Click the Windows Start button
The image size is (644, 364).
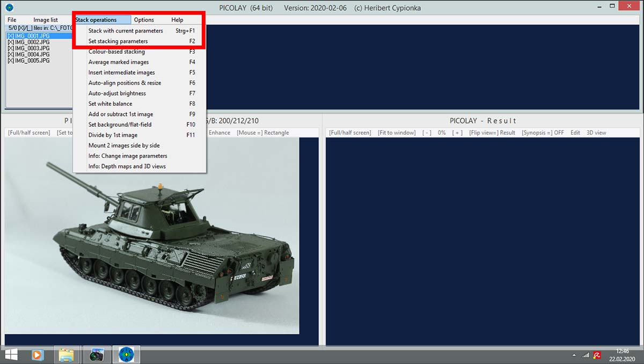[11, 354]
